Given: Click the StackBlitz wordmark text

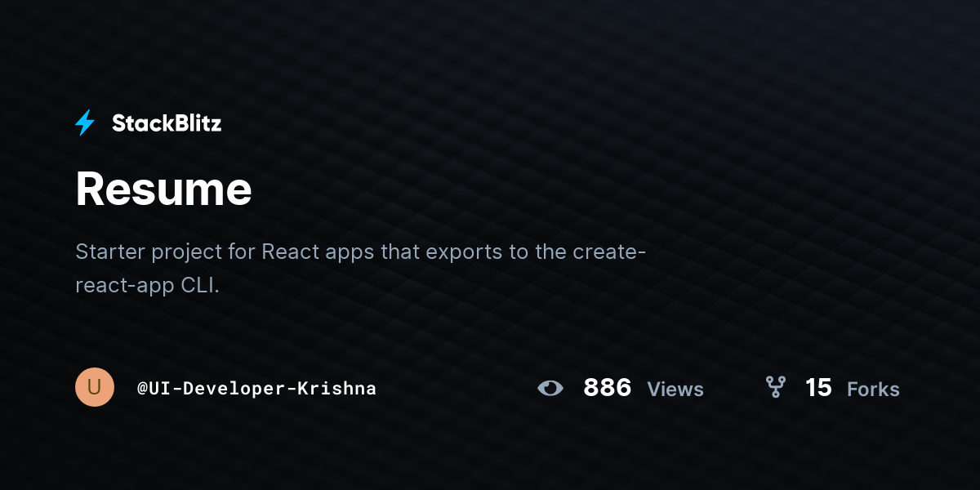Looking at the screenshot, I should point(167,123).
